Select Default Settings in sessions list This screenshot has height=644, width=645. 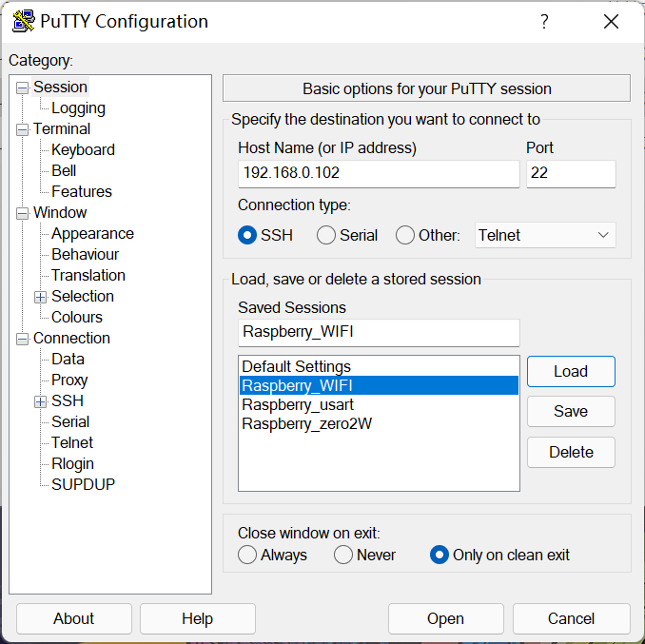click(379, 366)
